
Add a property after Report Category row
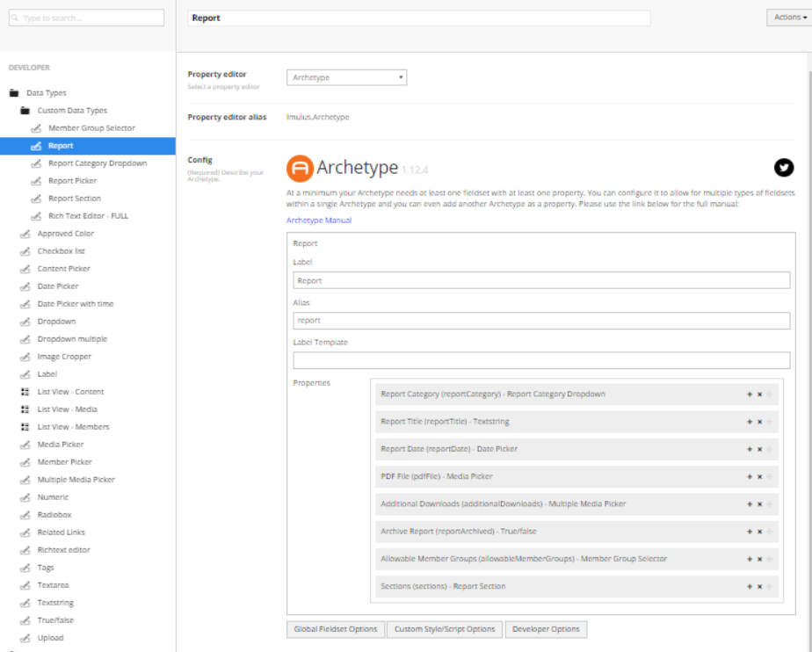(x=750, y=395)
